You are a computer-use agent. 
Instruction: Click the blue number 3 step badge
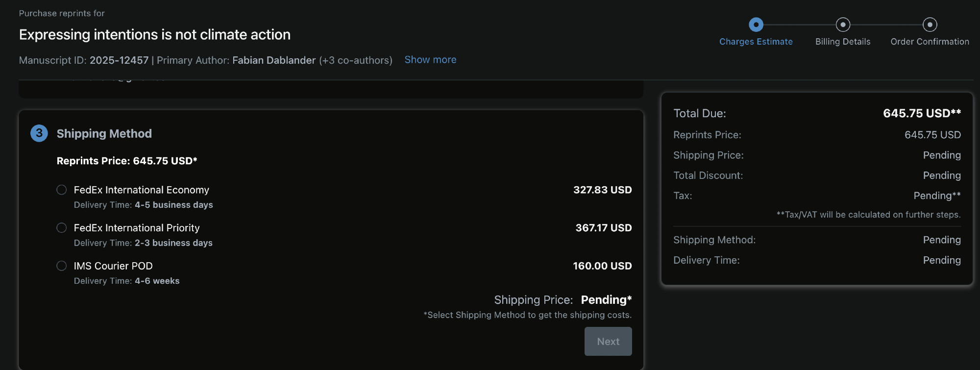(39, 133)
